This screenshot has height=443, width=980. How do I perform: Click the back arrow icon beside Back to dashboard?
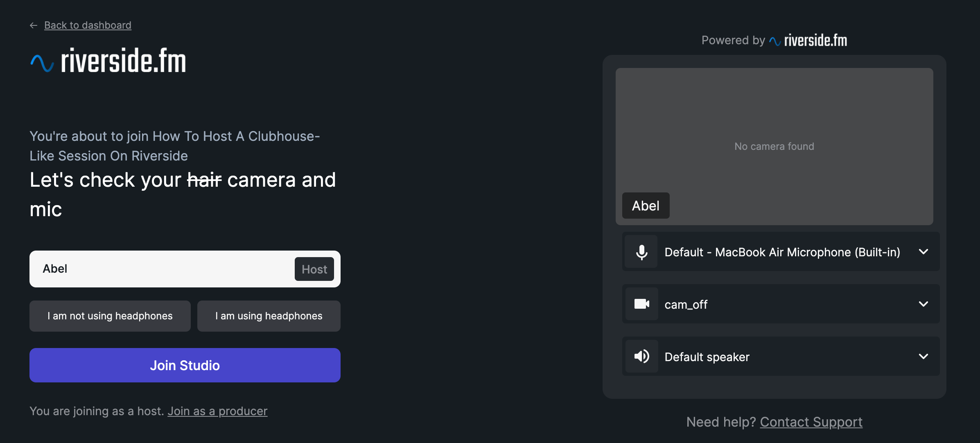pos(34,25)
